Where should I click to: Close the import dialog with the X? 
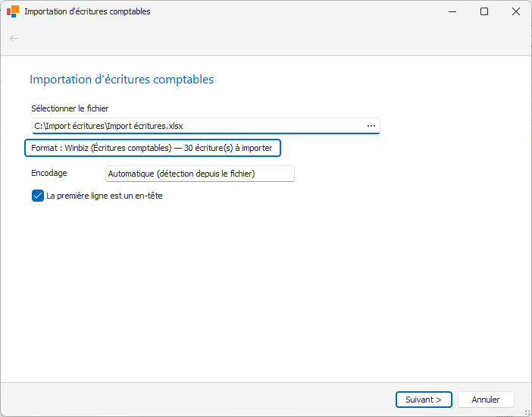(x=516, y=11)
